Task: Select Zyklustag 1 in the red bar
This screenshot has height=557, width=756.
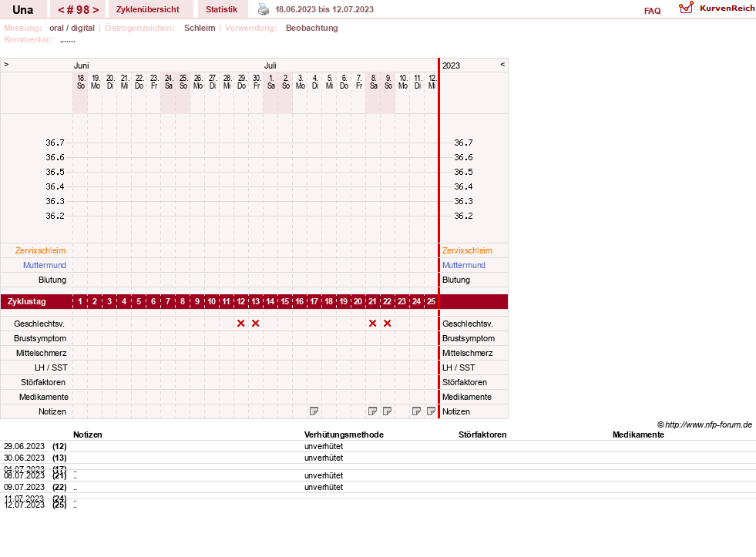Action: [80, 302]
